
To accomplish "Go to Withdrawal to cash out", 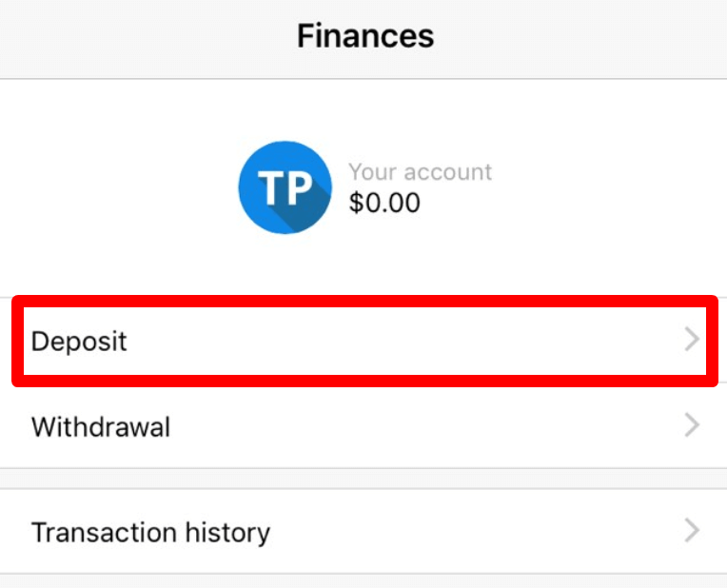I will click(x=363, y=426).
